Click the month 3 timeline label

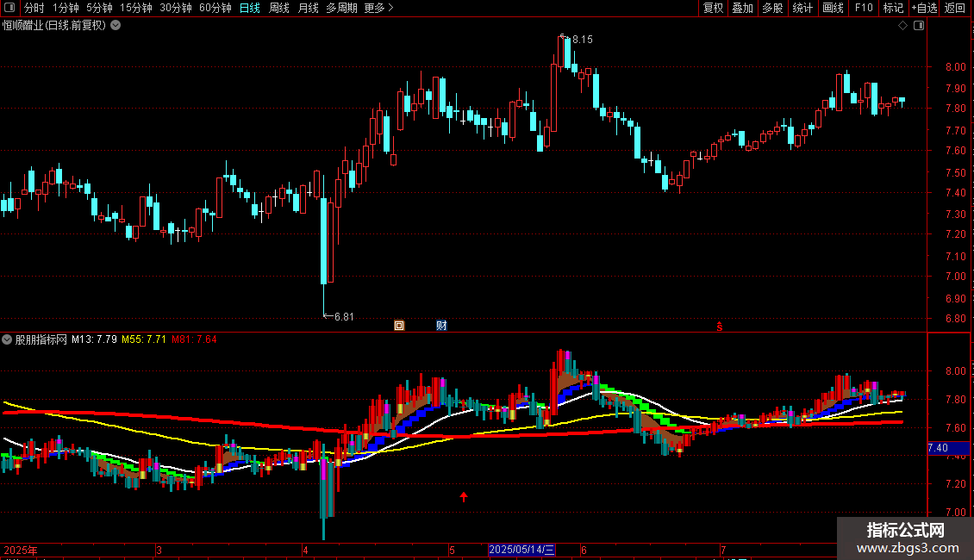159,550
